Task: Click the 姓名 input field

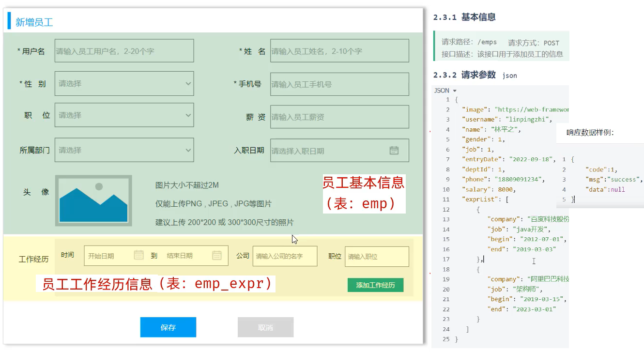Action: [339, 51]
